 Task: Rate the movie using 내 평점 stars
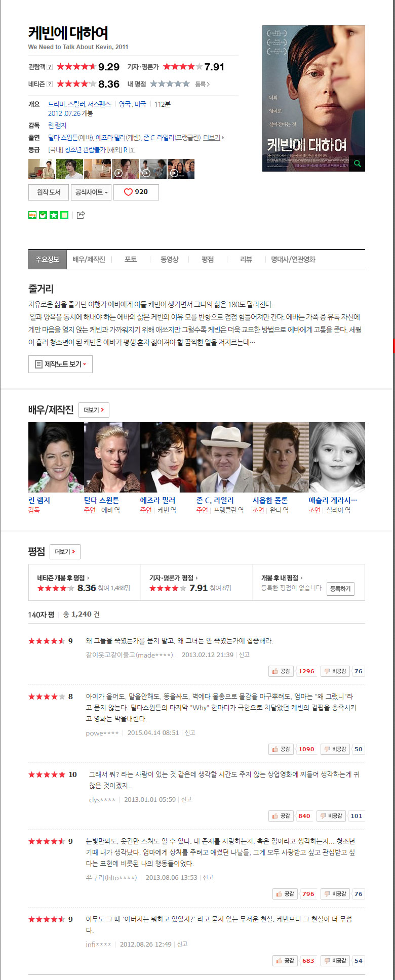click(x=170, y=84)
